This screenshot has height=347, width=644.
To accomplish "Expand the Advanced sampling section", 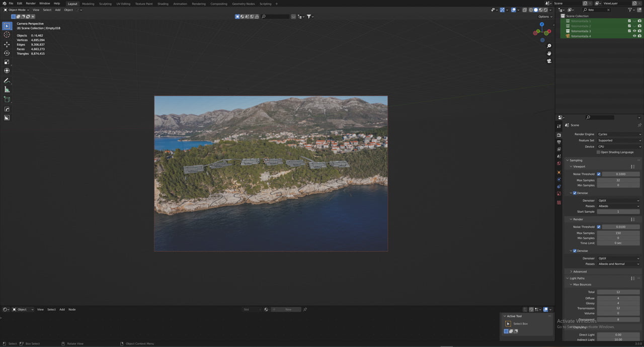I will (x=580, y=272).
